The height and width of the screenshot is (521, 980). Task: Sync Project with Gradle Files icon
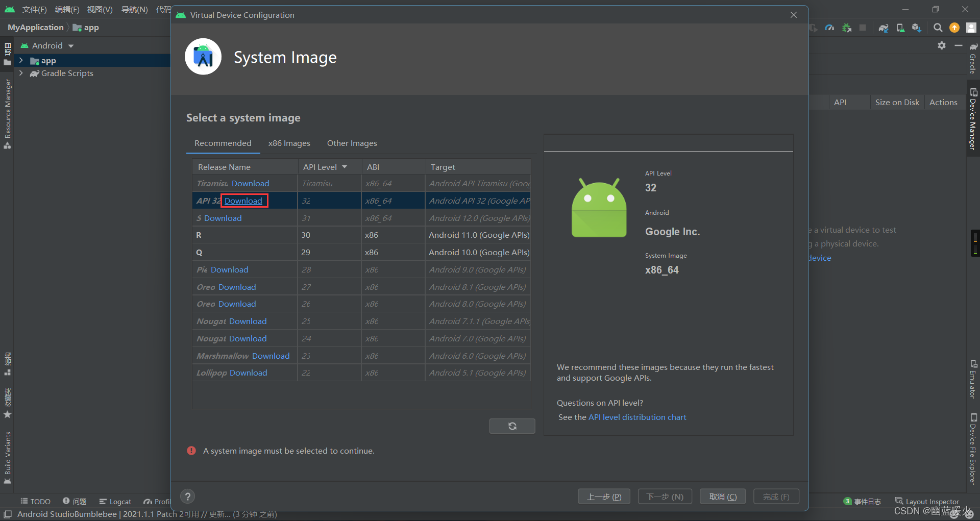coord(884,28)
